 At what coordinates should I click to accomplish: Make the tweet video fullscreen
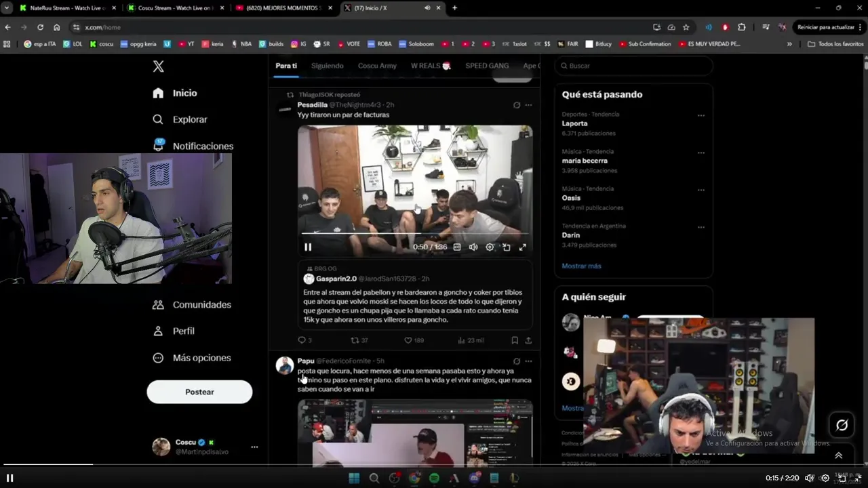(522, 247)
